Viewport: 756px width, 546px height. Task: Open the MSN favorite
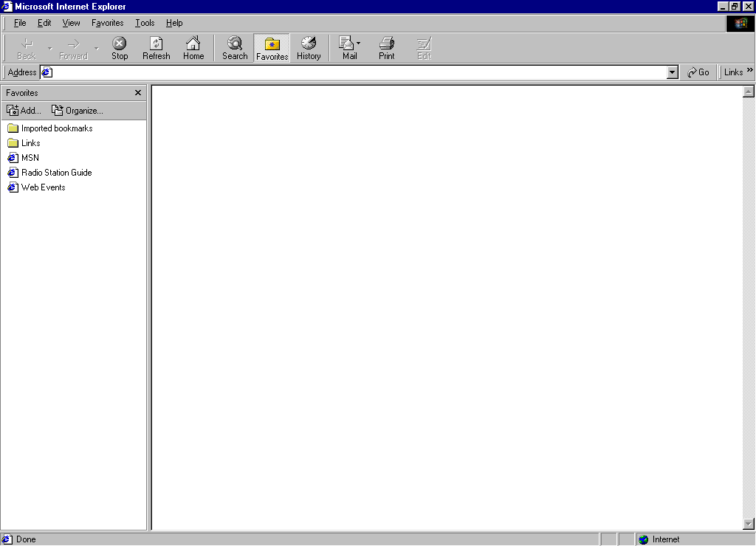23,158
